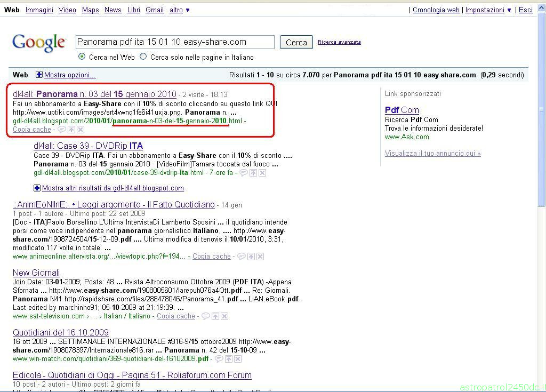The width and height of the screenshot is (546, 392).
Task: Open 'Copia cache' for sat-television result
Action: [x=176, y=316]
